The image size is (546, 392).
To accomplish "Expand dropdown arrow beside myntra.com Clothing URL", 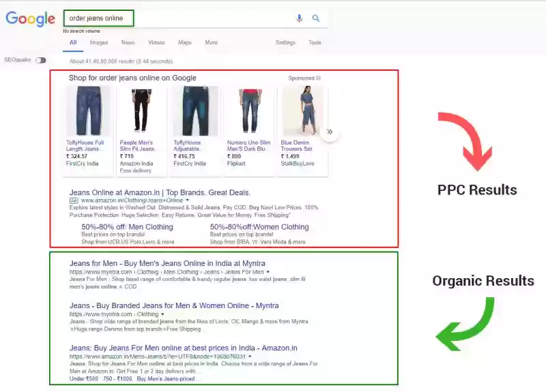I will (162, 314).
